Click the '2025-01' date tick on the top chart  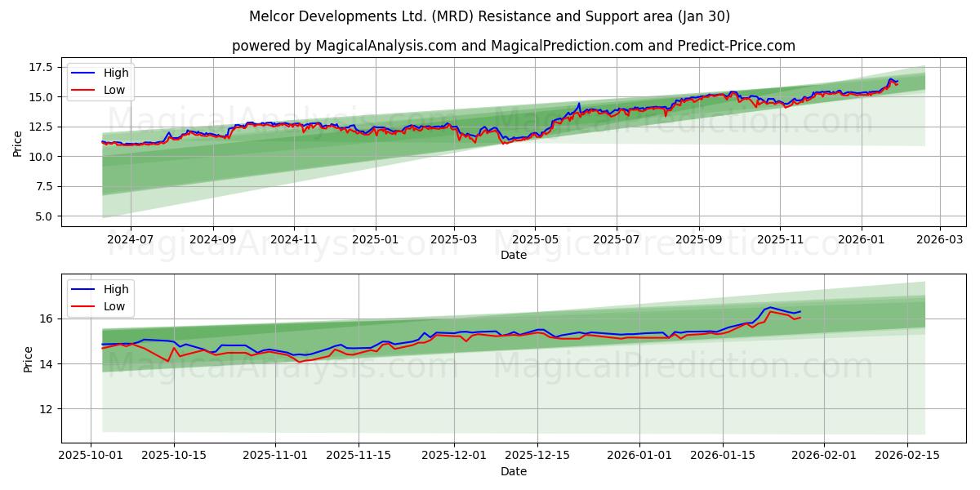[376, 241]
